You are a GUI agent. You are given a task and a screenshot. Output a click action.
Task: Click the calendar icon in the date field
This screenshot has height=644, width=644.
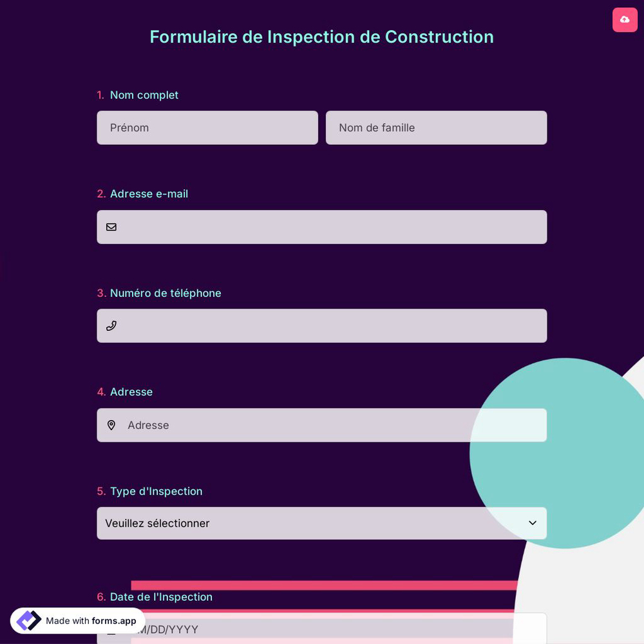[113, 630]
